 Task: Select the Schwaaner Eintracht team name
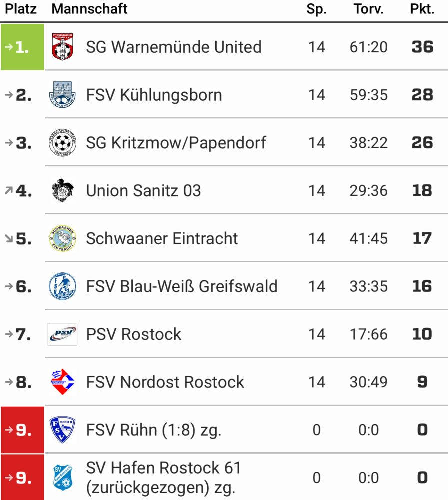(x=162, y=238)
